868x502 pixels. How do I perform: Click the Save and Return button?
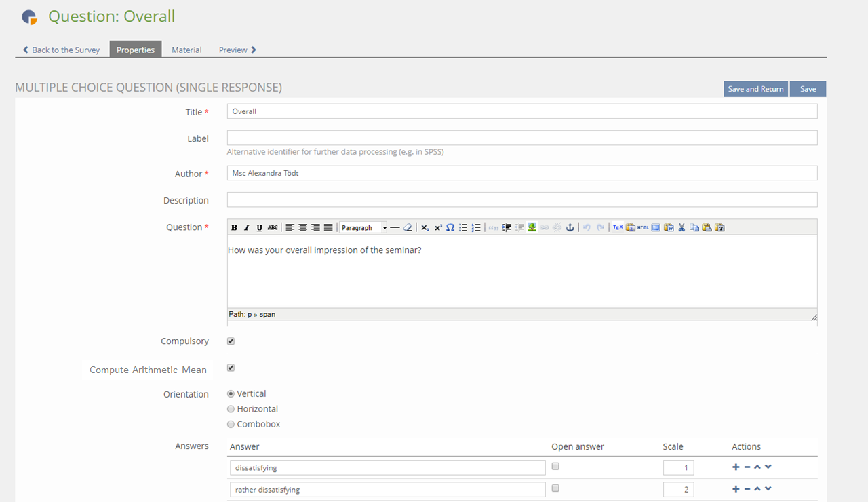point(755,89)
